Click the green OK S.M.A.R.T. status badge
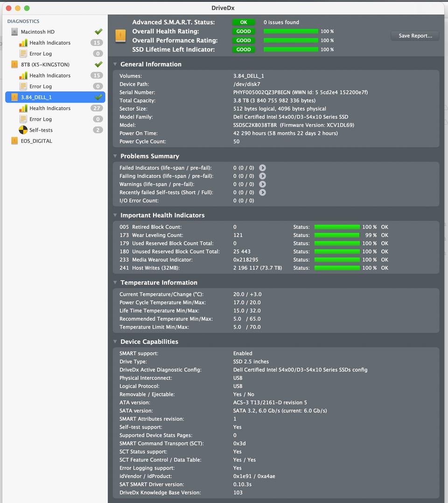This screenshot has height=503, width=448. pos(244,22)
